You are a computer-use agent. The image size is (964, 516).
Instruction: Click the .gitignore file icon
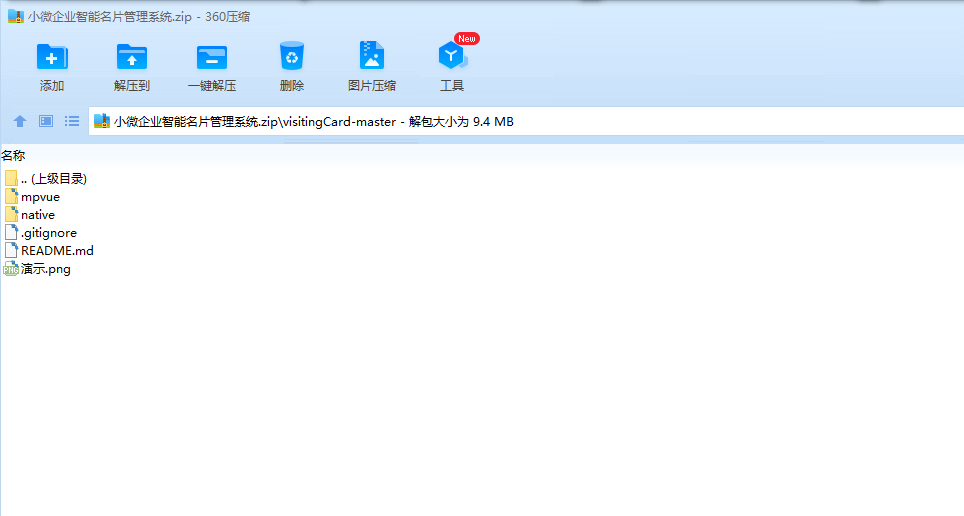pyautogui.click(x=11, y=232)
